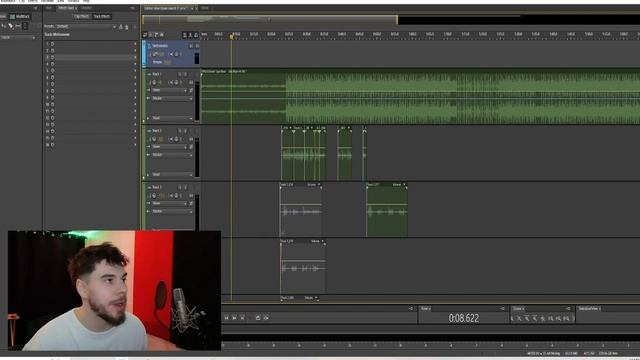Select the Time Selection tool in the left toolbar
Screen dimensions: 640x360
pyautogui.click(x=25, y=26)
